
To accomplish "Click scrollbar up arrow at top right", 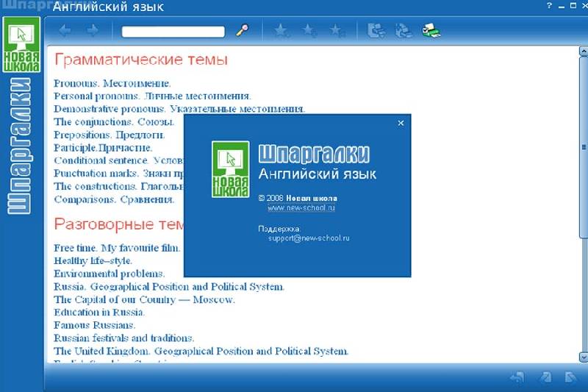I will pos(584,51).
